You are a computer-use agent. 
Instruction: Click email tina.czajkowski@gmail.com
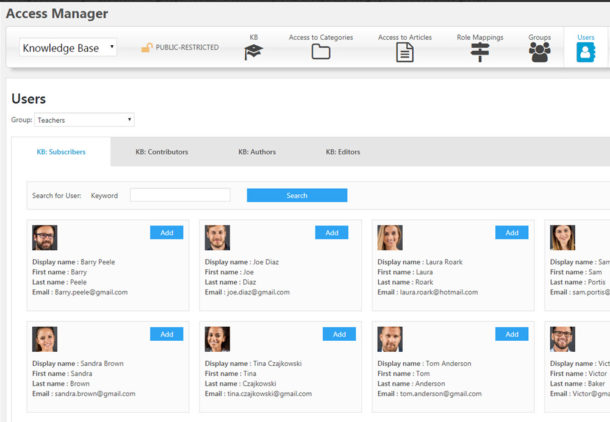(269, 394)
